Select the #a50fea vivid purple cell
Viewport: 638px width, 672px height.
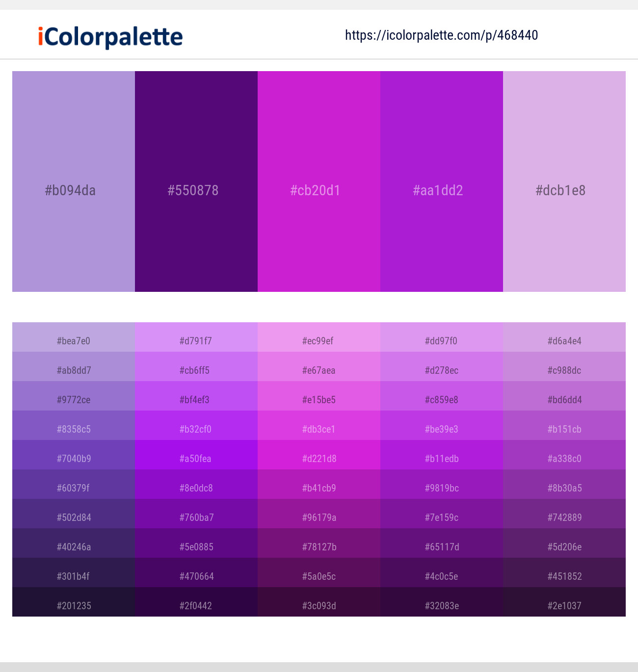tap(196, 455)
